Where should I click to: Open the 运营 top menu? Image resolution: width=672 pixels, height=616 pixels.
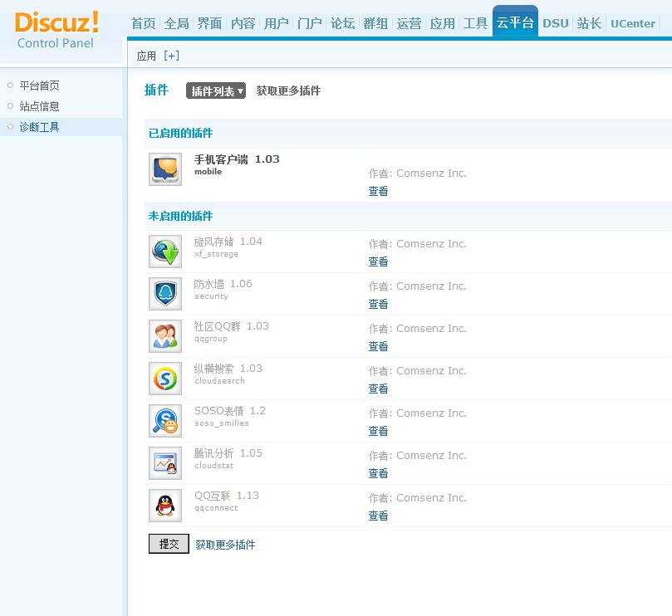409,23
